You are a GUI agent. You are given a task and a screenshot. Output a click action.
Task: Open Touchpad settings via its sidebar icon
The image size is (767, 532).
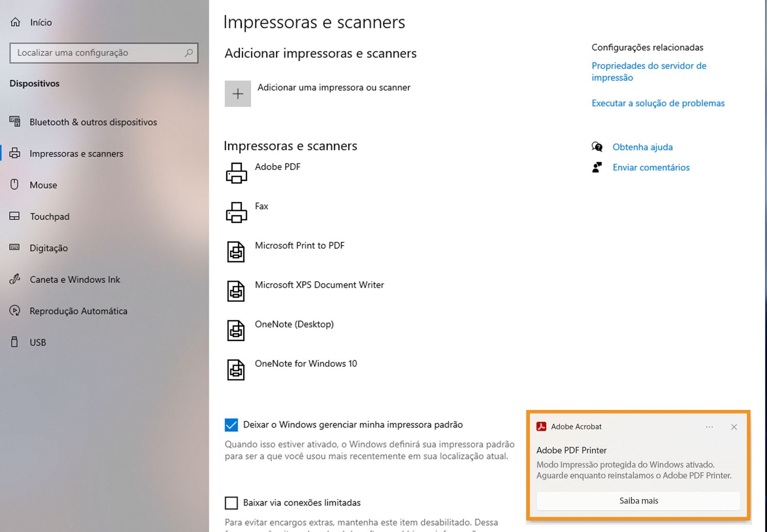click(x=14, y=216)
